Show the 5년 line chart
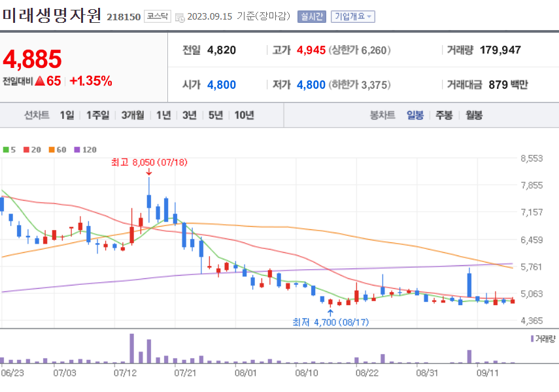Viewport: 559px width, 392px height. (215, 115)
